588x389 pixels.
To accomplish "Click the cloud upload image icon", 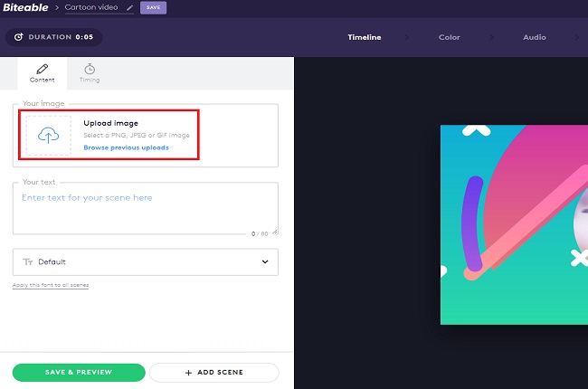I will click(48, 135).
